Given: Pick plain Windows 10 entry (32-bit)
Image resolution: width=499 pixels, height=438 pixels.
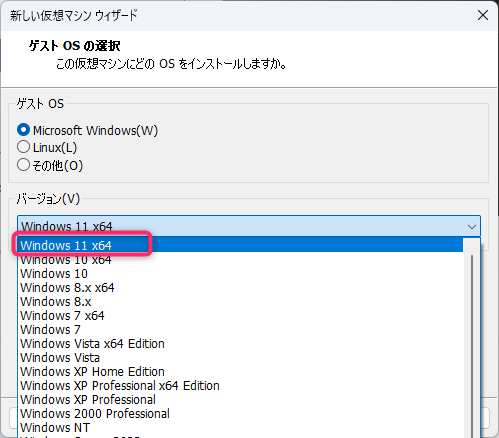Looking at the screenshot, I should 241,274.
